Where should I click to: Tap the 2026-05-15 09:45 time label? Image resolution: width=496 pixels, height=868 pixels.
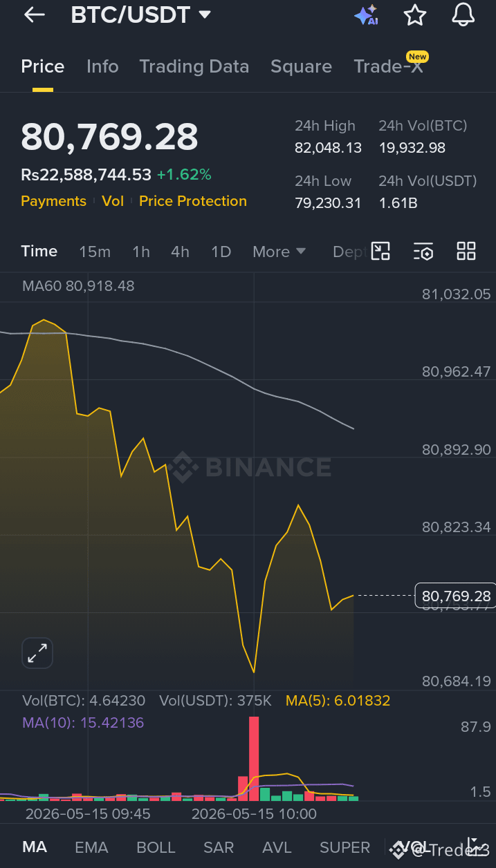[88, 814]
